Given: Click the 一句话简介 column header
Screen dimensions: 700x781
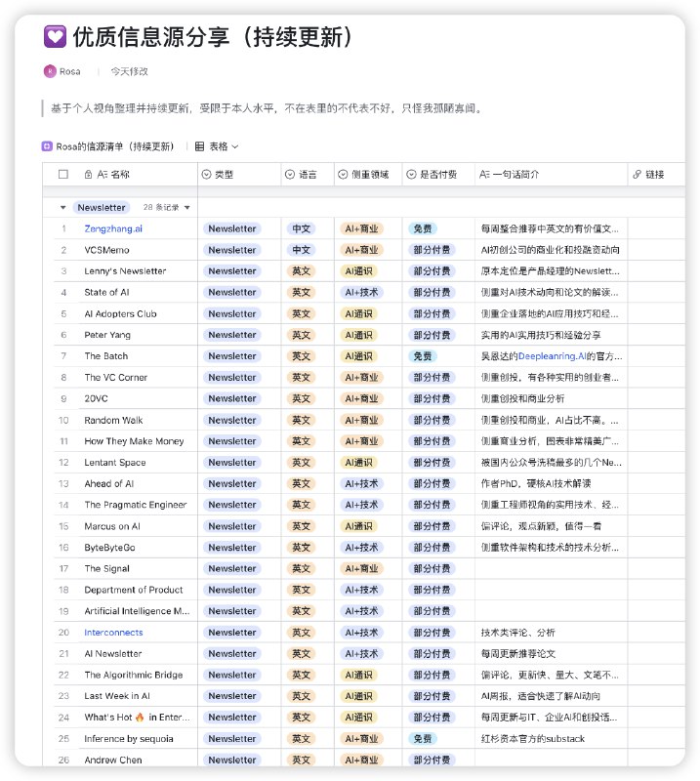Looking at the screenshot, I should coord(552,175).
